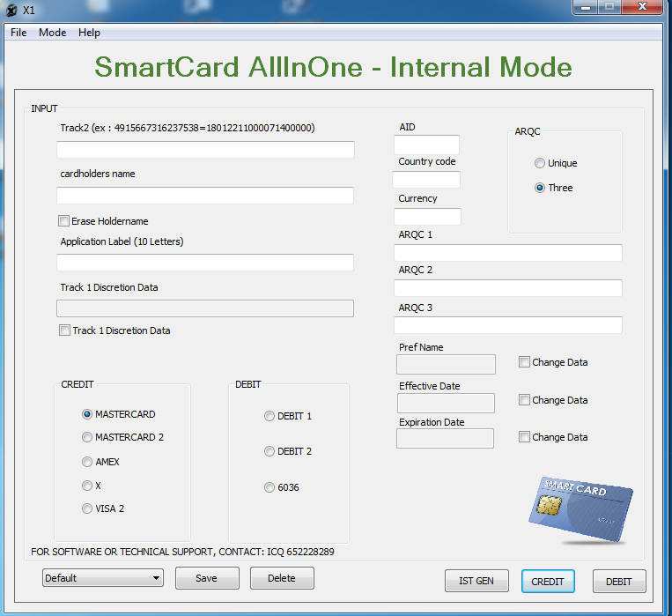Open the File menu

tap(18, 33)
